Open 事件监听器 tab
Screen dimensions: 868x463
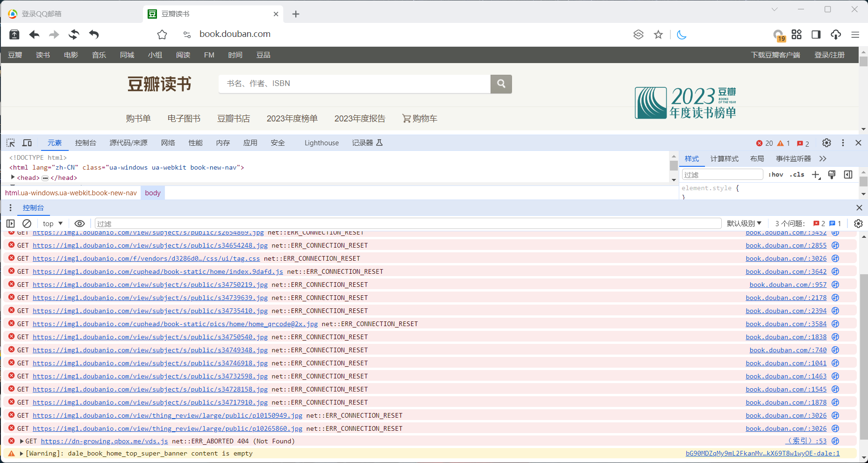click(x=793, y=159)
